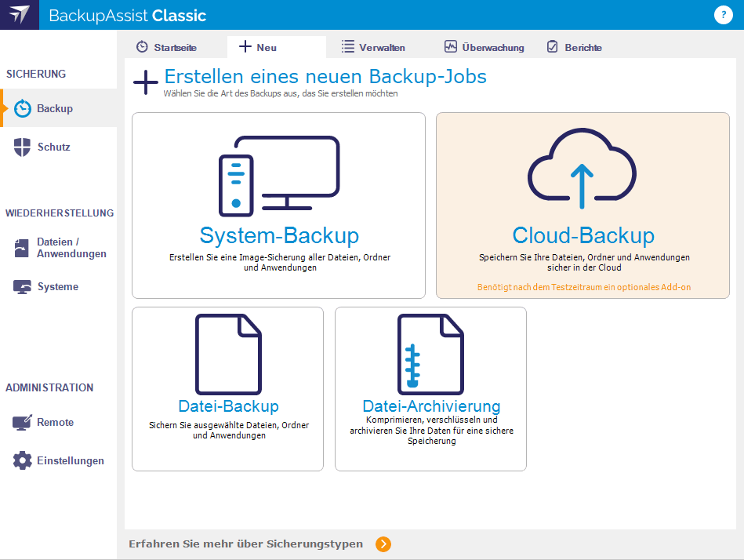744x560 pixels.
Task: Click the SICHERUNG section header
Action: coord(36,74)
